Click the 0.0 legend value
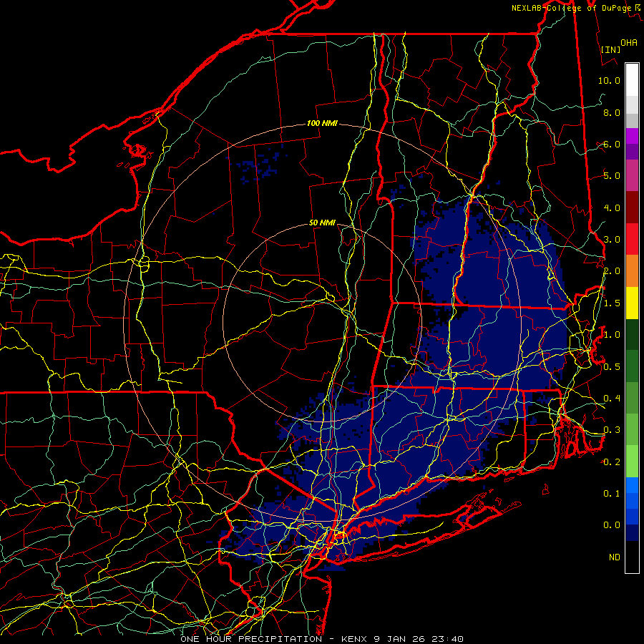The image size is (644, 644). point(612,525)
